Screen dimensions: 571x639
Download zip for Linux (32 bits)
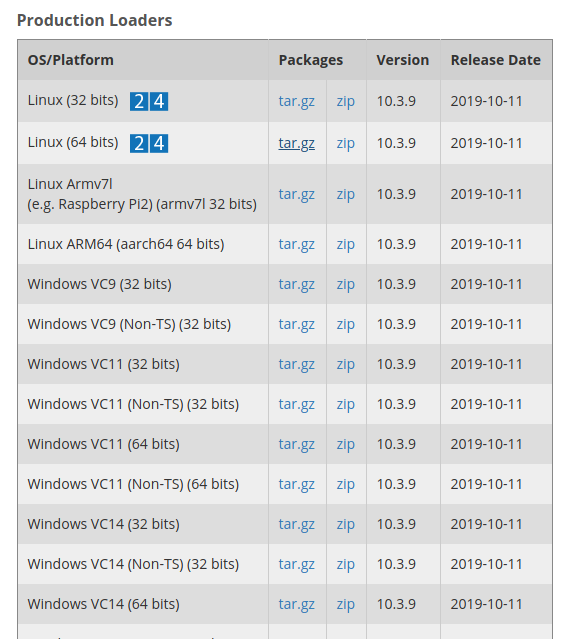pos(346,101)
